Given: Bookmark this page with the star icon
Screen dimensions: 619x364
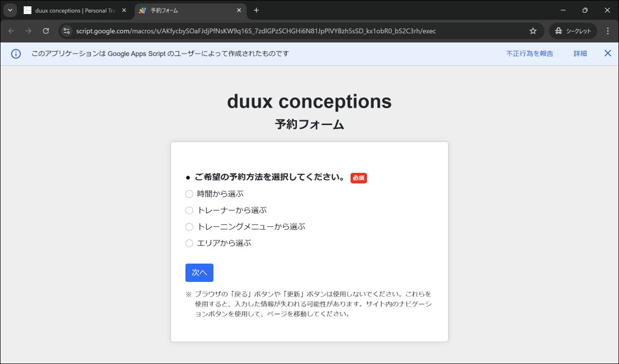Looking at the screenshot, I should click(533, 31).
